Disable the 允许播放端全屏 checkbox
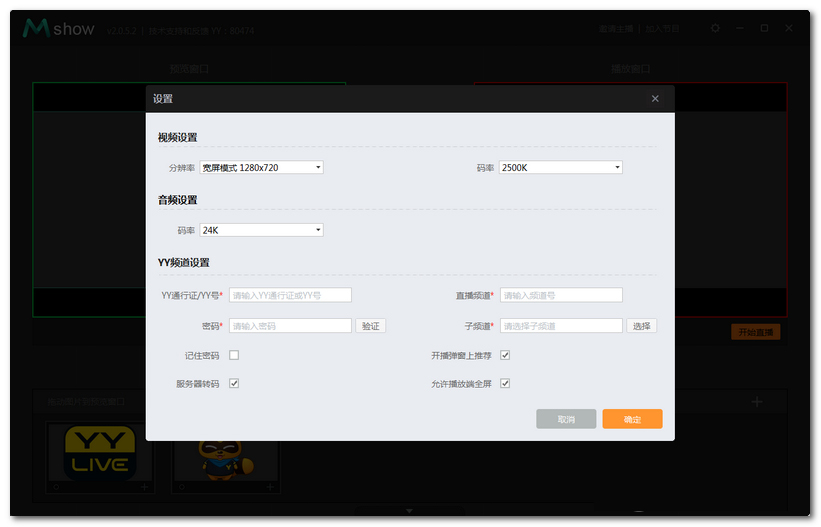 (x=505, y=383)
